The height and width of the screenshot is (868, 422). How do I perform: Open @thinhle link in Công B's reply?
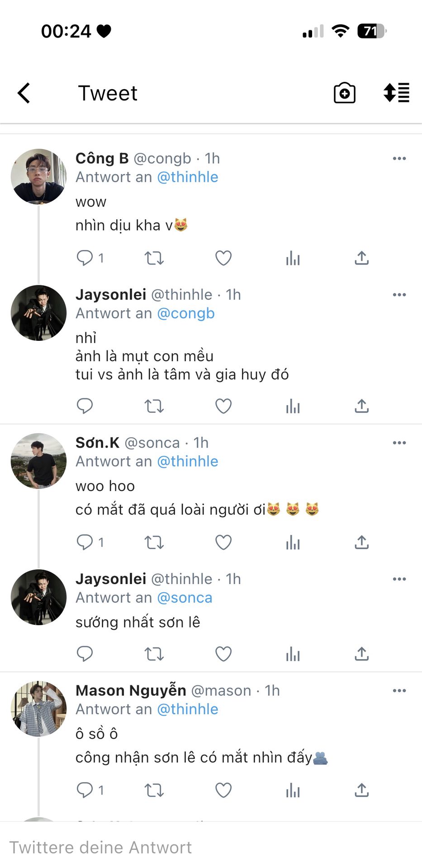click(187, 177)
